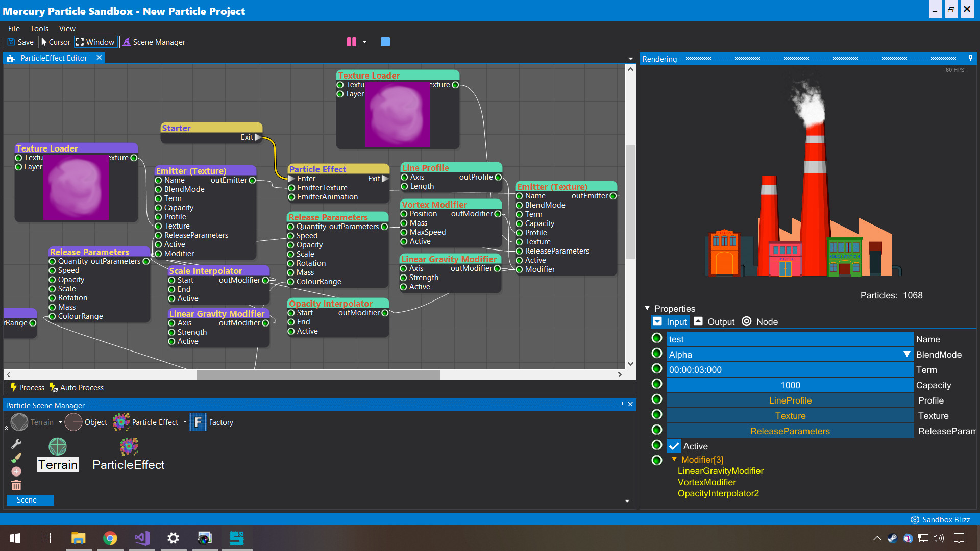This screenshot has width=980, height=551.
Task: Click the add item icon in Particle Scene Manager
Action: tap(16, 471)
